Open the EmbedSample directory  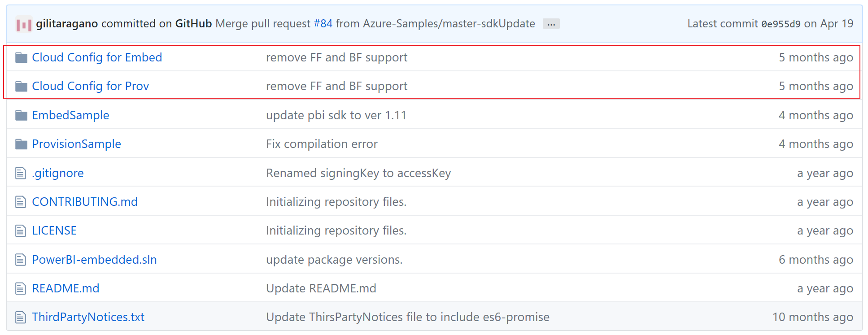tap(70, 115)
